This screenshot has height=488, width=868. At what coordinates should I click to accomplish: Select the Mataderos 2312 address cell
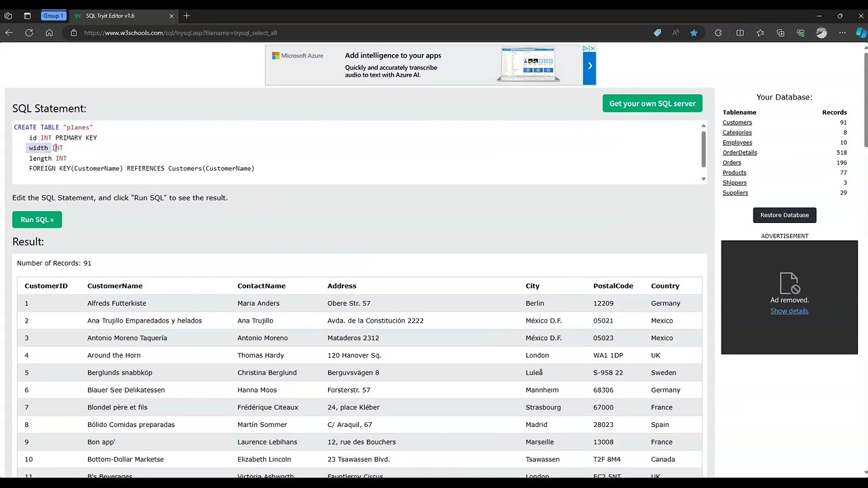click(x=353, y=338)
